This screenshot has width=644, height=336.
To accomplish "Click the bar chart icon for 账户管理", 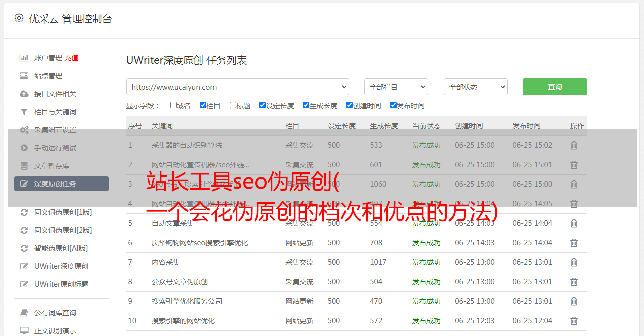I will (24, 58).
